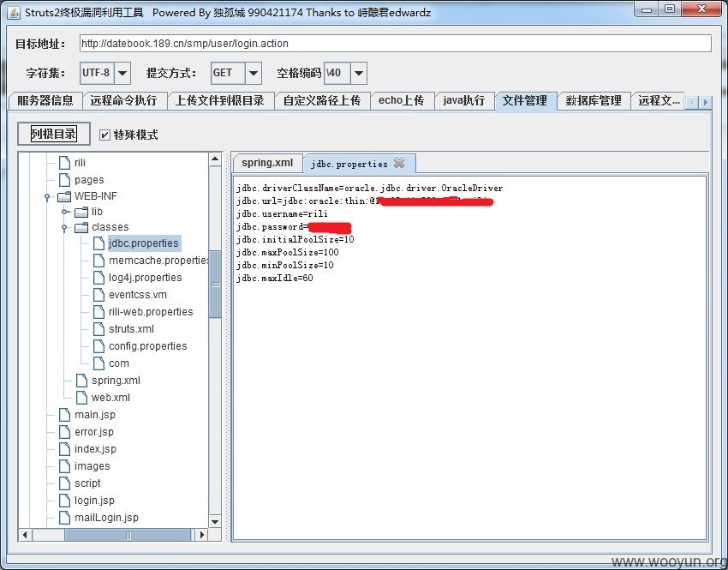Image resolution: width=728 pixels, height=570 pixels.
Task: Click the jdbc.initialPoolSize=10 line
Action: pos(295,240)
